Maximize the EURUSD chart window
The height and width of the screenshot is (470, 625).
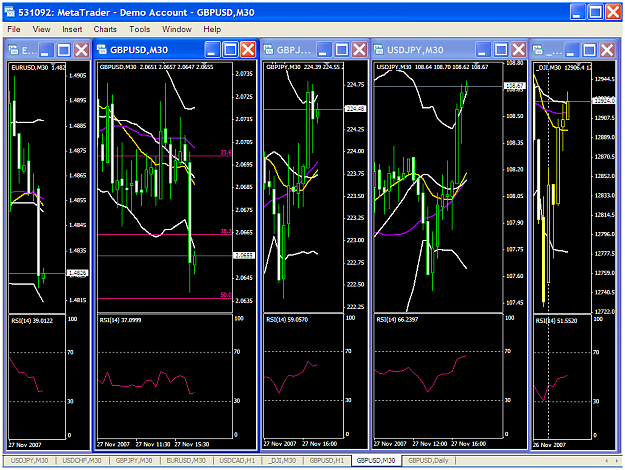coord(64,50)
